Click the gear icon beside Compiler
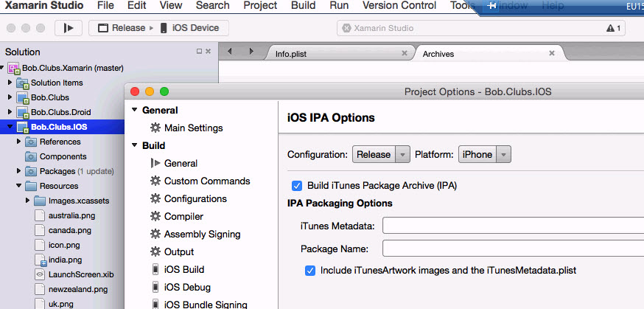644x309 pixels. click(155, 216)
